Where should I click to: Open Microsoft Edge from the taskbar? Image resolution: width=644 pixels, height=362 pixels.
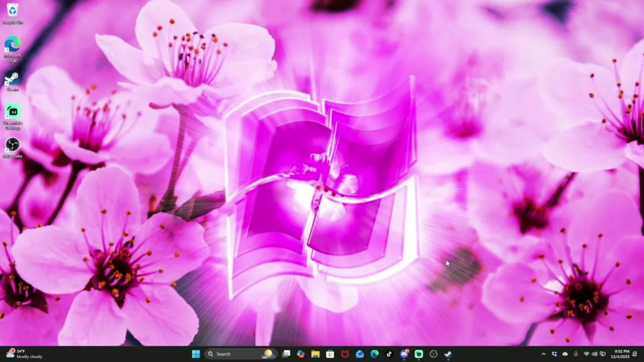[374, 354]
